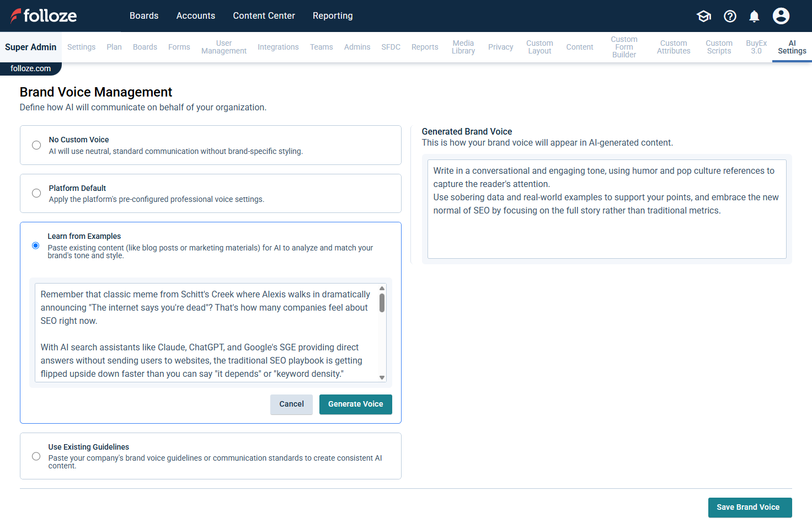Select the Platform Default radio button
The image size is (812, 528).
pyautogui.click(x=36, y=193)
